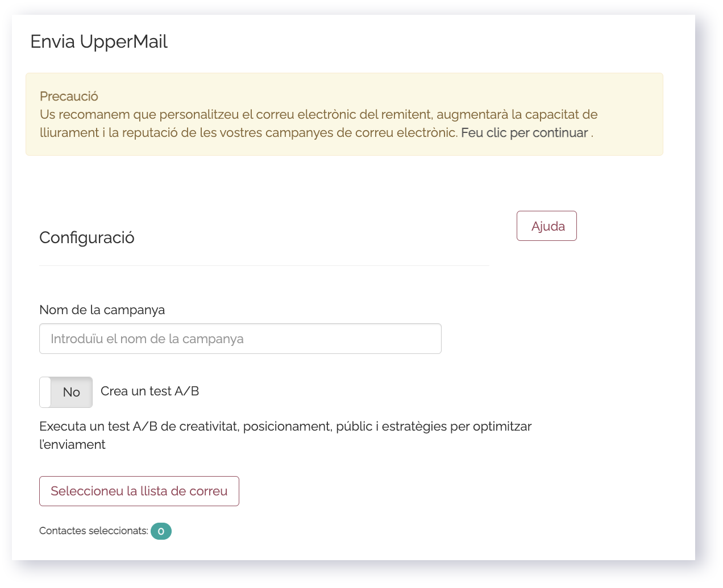
Task: Click the campaign name input field
Action: pyautogui.click(x=240, y=339)
